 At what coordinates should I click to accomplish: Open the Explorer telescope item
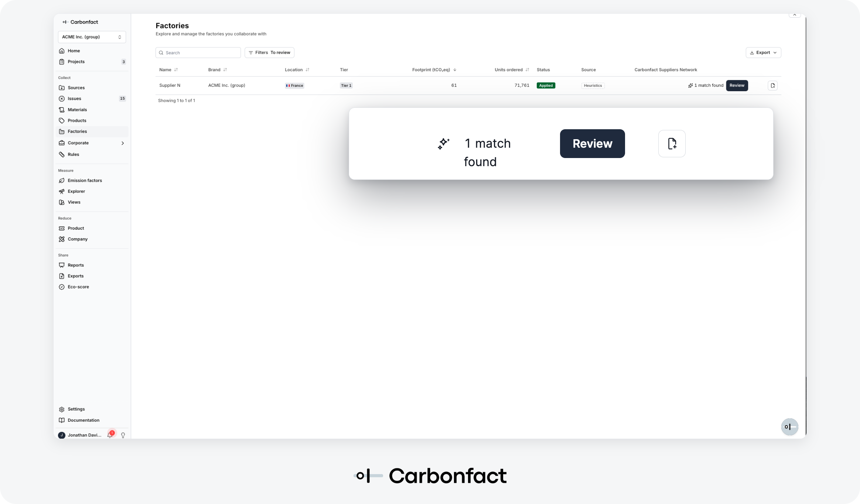pos(92,191)
